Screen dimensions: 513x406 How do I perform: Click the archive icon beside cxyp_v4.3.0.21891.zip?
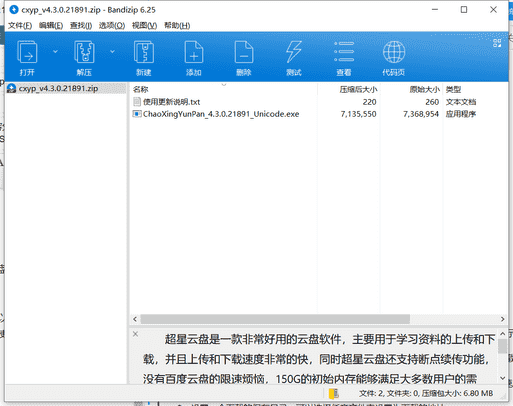pos(12,88)
